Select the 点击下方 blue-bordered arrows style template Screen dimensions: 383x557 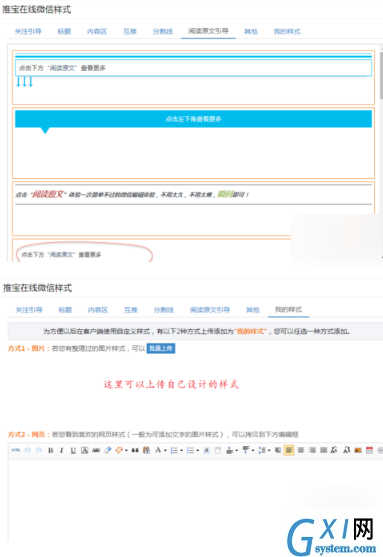tap(193, 77)
